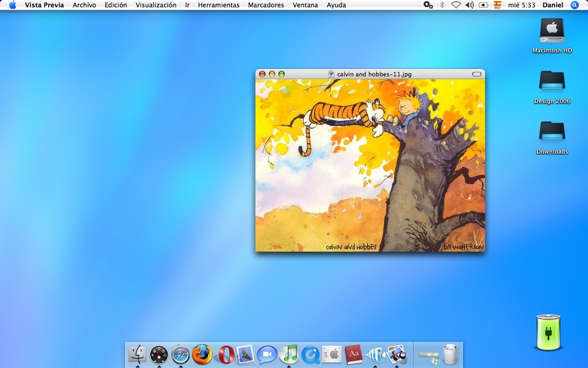Image resolution: width=588 pixels, height=368 pixels.
Task: Open the Ayuda menu
Action: (x=336, y=5)
